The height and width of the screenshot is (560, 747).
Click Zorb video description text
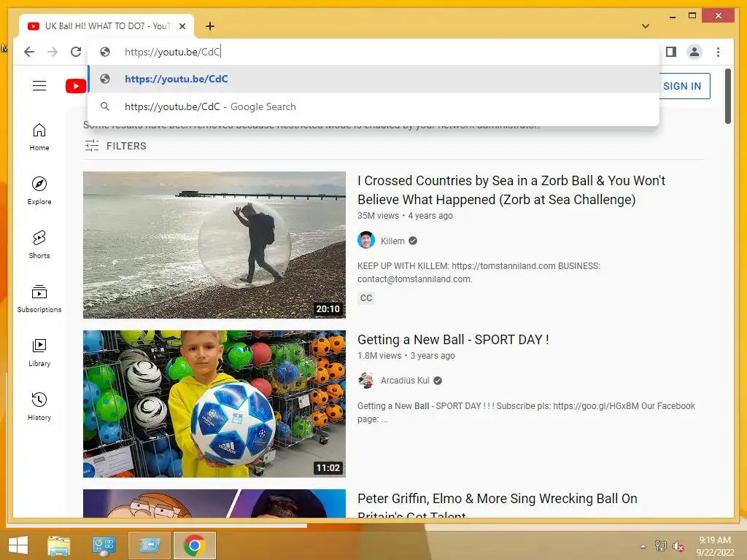479,273
